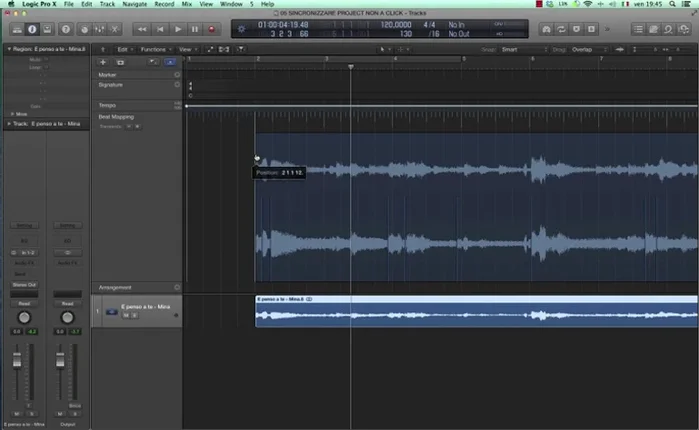
Task: Open the Mix menu in the menu bar
Action: pos(186,5)
